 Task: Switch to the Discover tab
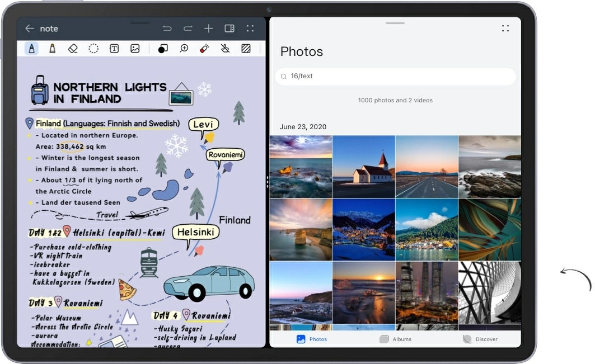tap(480, 339)
